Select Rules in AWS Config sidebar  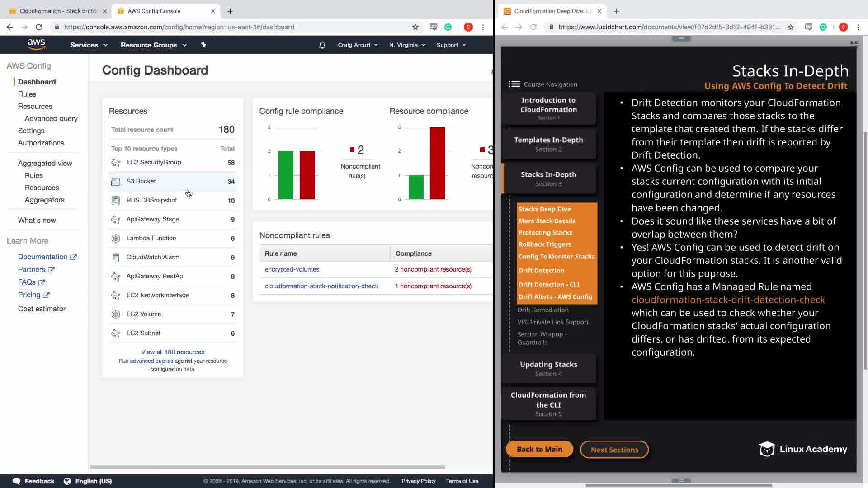click(27, 94)
